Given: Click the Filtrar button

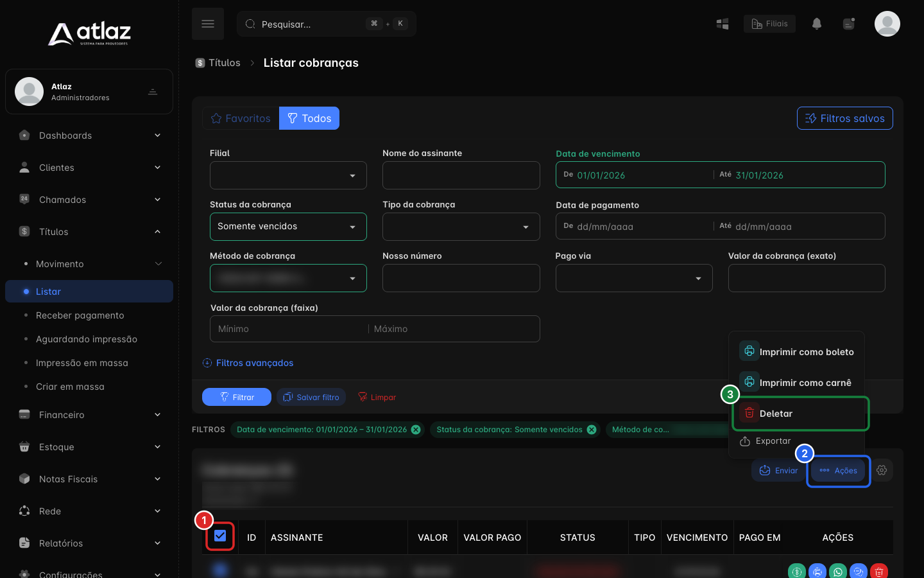Looking at the screenshot, I should point(237,397).
